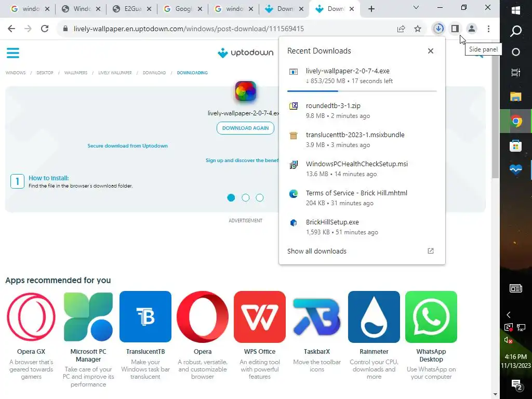
Task: Open Rainmeter app icon
Action: point(374,316)
